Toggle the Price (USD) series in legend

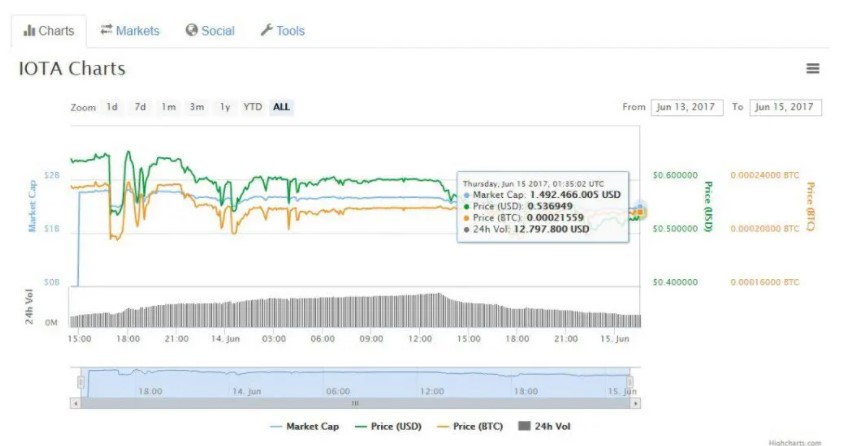click(x=388, y=426)
